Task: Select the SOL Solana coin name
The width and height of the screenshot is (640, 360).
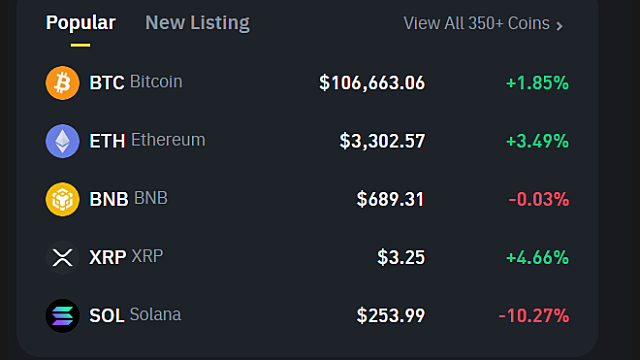Action: tap(135, 315)
